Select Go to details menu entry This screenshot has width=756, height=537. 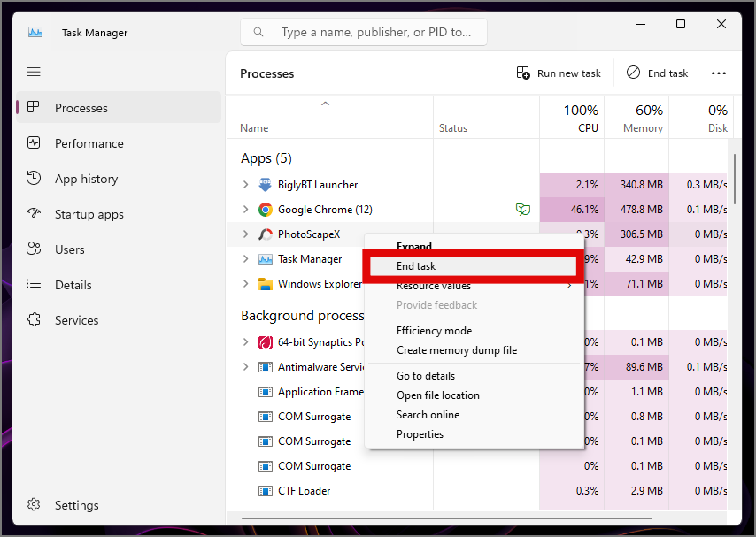[x=473, y=376]
